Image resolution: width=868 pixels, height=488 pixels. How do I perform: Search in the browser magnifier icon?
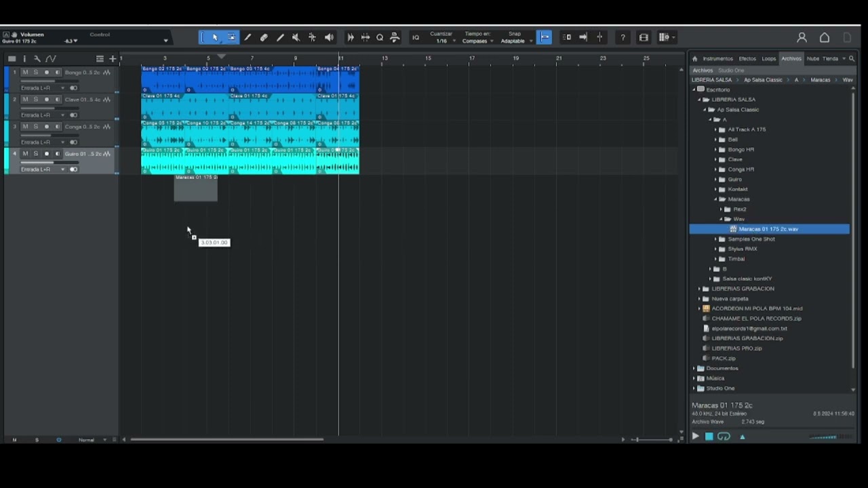point(850,59)
